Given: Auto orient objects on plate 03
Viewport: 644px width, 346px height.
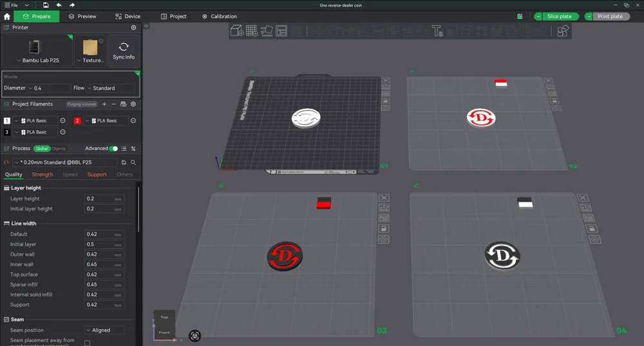Looking at the screenshot, I should (384, 208).
